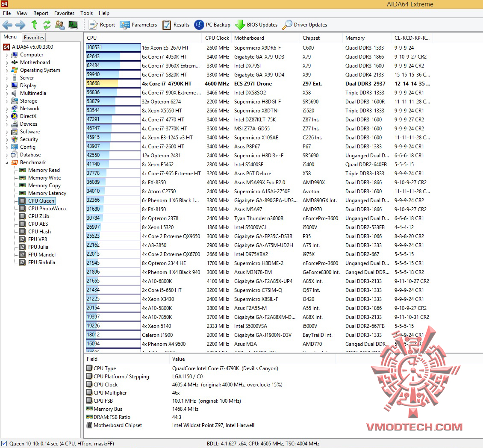Open benchmark Parameters

coord(138,25)
